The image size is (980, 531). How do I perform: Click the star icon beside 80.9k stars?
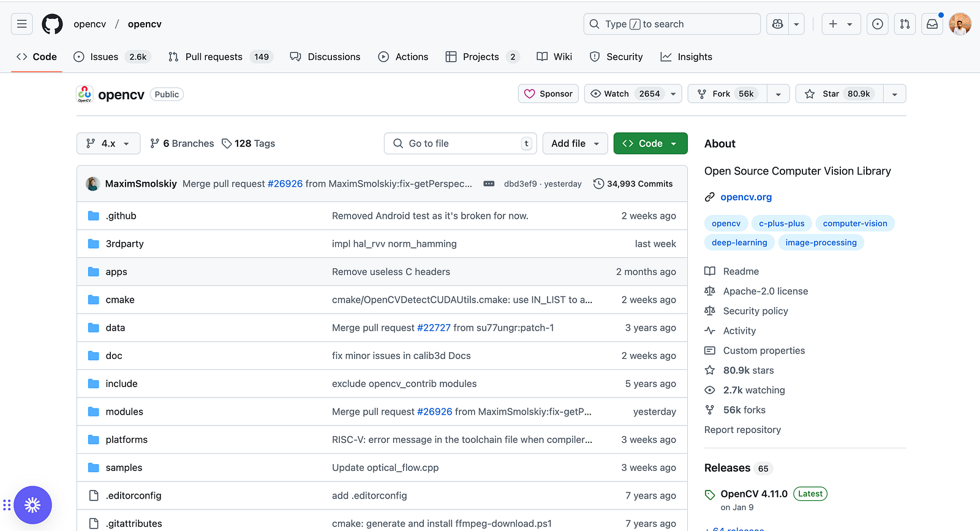(x=710, y=371)
